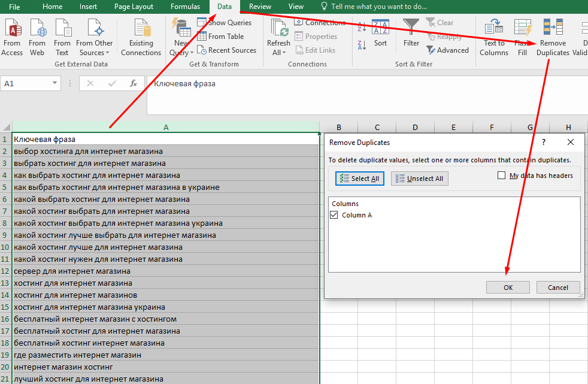Toggle the Filter funnel
The image size is (588, 384).
[411, 33]
